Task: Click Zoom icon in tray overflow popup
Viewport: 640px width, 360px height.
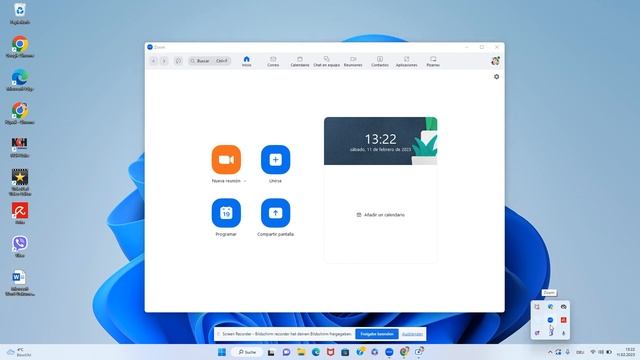Action: [550, 320]
